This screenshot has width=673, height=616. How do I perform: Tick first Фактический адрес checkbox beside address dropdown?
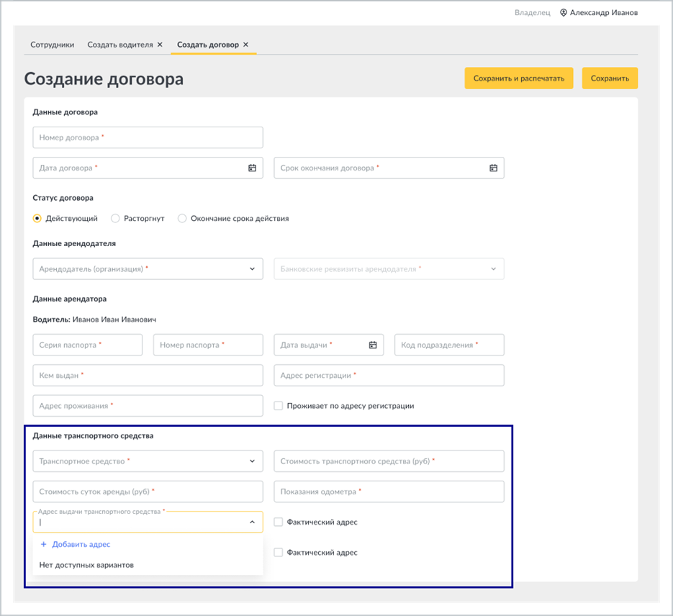tap(279, 522)
